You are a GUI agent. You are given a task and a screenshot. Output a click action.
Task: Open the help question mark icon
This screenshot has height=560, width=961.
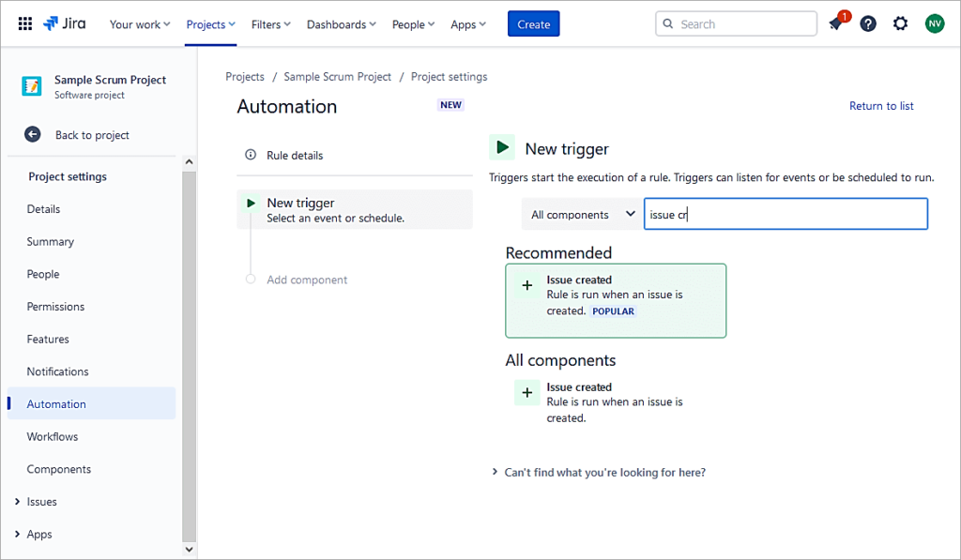[x=867, y=23]
